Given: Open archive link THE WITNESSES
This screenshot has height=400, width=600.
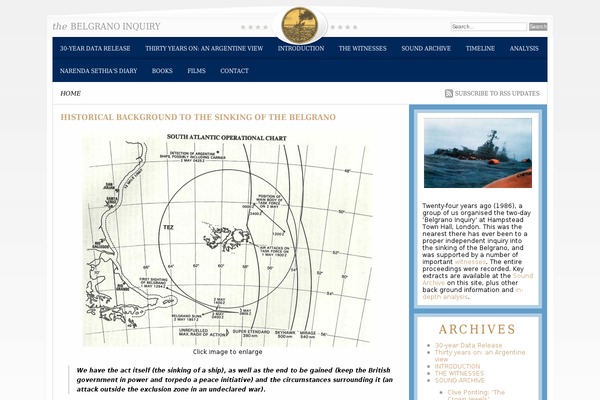Looking at the screenshot, I should (x=459, y=373).
